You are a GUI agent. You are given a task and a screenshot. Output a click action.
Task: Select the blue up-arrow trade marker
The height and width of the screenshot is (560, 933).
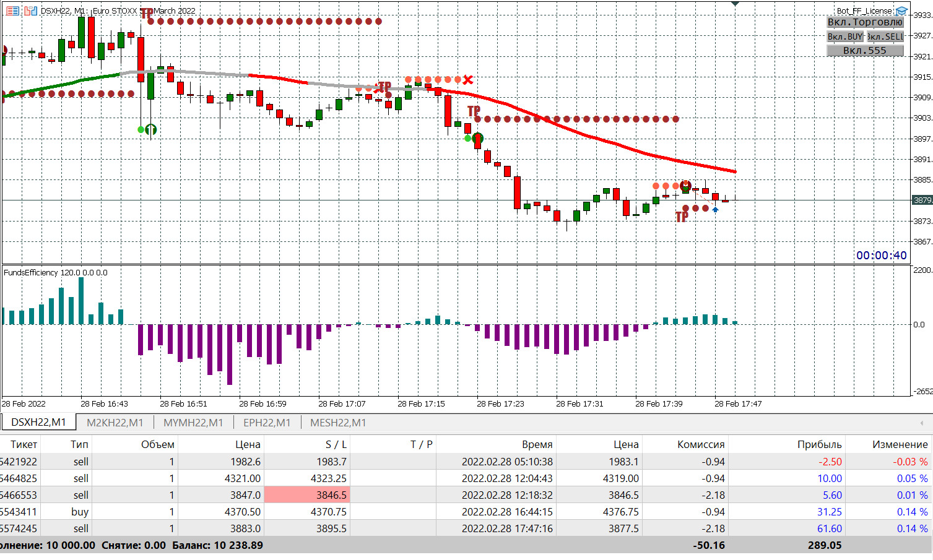tap(715, 210)
